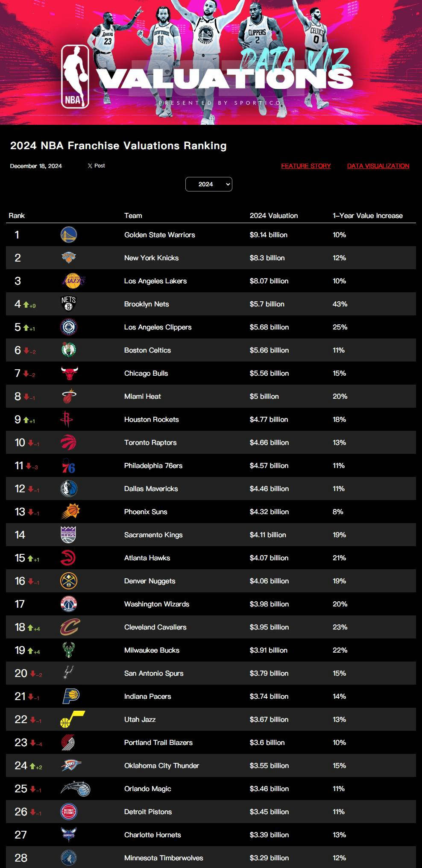Select the Los Angeles Lakers team name
The width and height of the screenshot is (422, 868).
pos(155,281)
